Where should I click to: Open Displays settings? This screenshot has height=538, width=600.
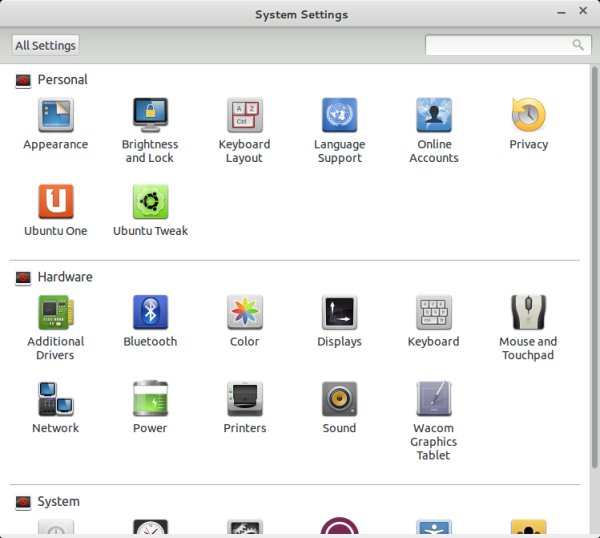click(x=339, y=312)
